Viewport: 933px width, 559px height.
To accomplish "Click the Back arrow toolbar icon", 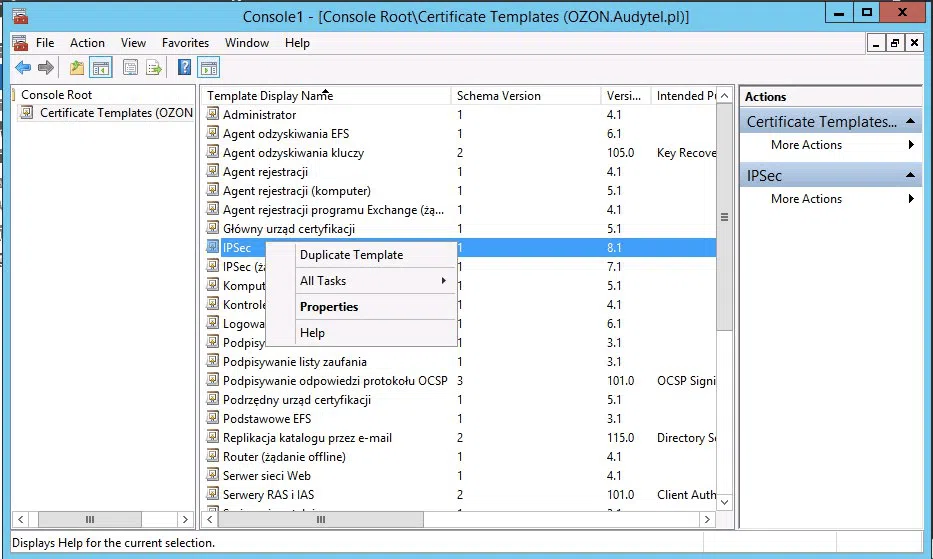I will (x=22, y=68).
